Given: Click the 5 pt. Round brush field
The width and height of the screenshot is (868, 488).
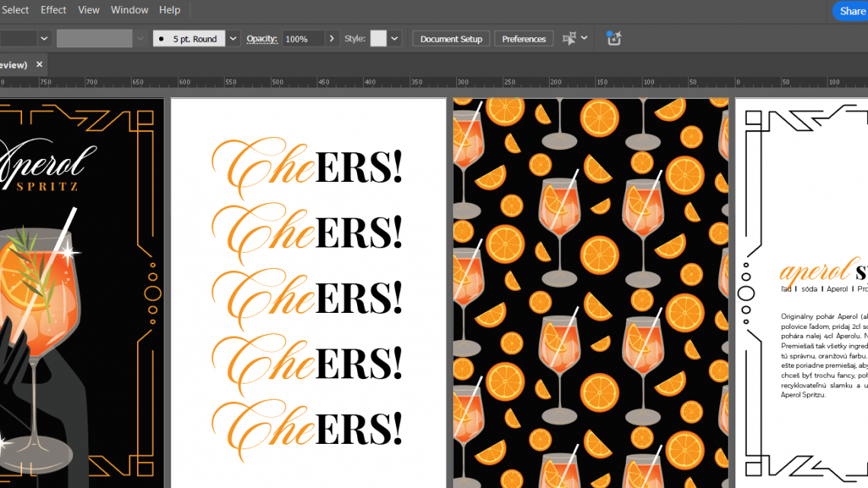Looking at the screenshot, I should (x=189, y=39).
